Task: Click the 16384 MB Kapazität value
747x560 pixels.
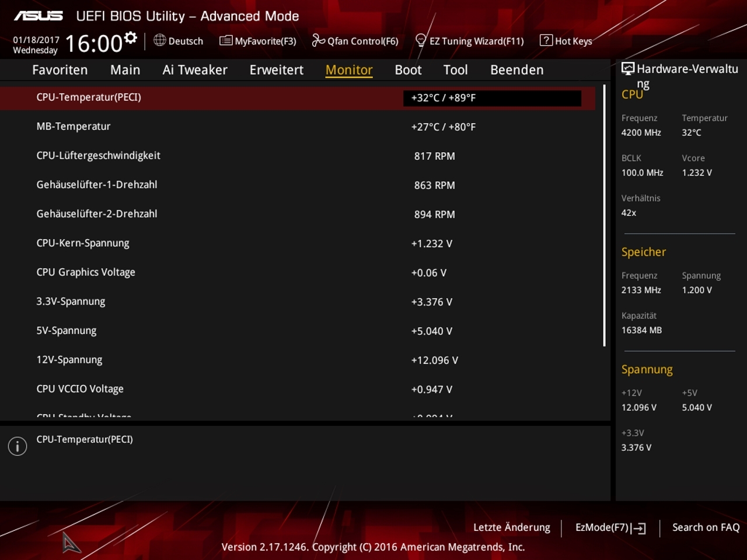Action: [641, 330]
